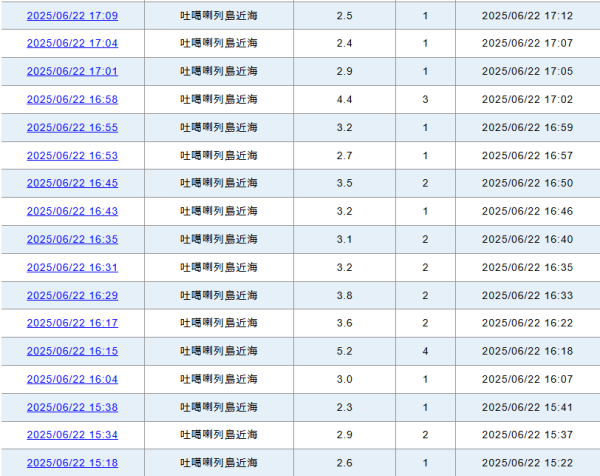Click 吐噶喇列島近海 in the 16:58 row
This screenshot has height=476, width=600.
point(219,99)
